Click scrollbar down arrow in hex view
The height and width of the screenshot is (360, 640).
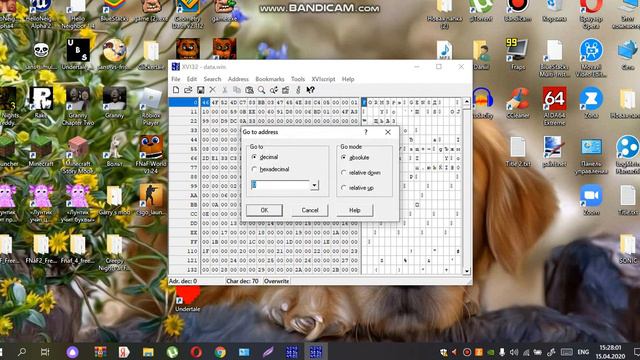[467, 271]
